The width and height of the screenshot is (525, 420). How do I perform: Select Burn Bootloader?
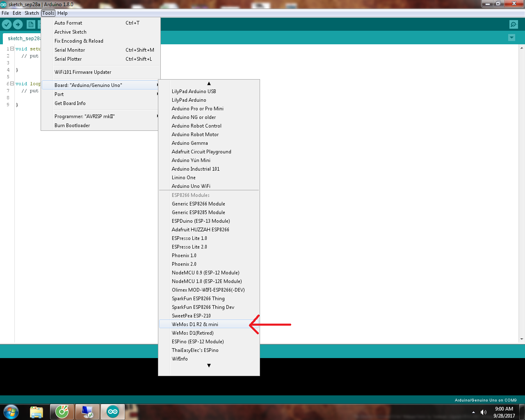point(100,126)
